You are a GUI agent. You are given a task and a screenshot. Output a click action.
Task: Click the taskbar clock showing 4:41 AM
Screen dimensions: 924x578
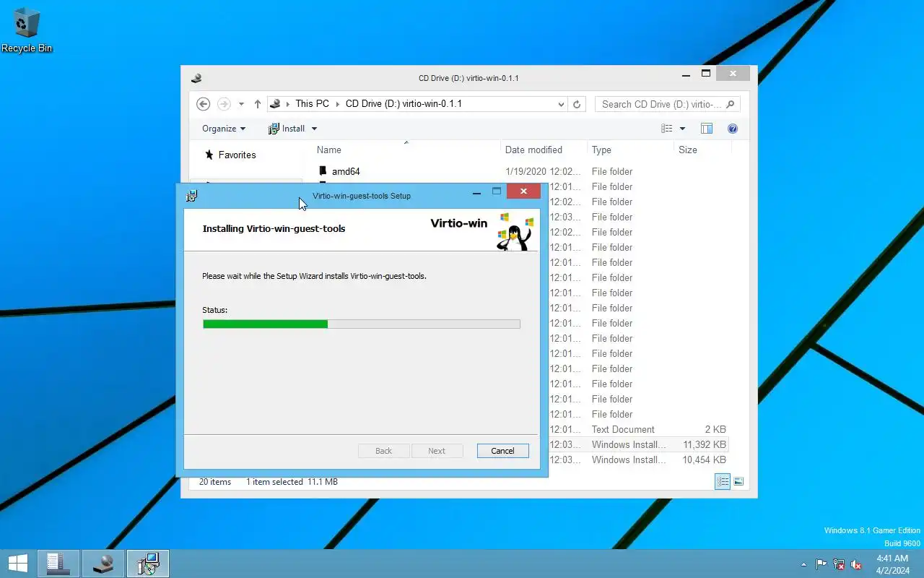point(892,564)
